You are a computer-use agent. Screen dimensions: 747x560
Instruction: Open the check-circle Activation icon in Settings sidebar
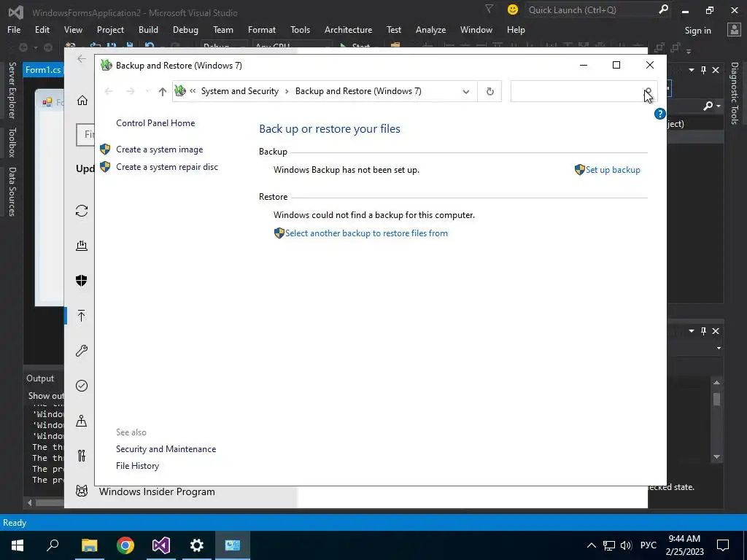coord(82,386)
